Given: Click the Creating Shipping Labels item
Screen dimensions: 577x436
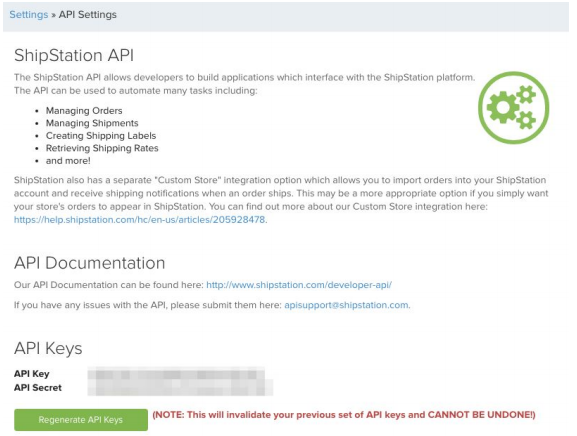Looking at the screenshot, I should [101, 136].
